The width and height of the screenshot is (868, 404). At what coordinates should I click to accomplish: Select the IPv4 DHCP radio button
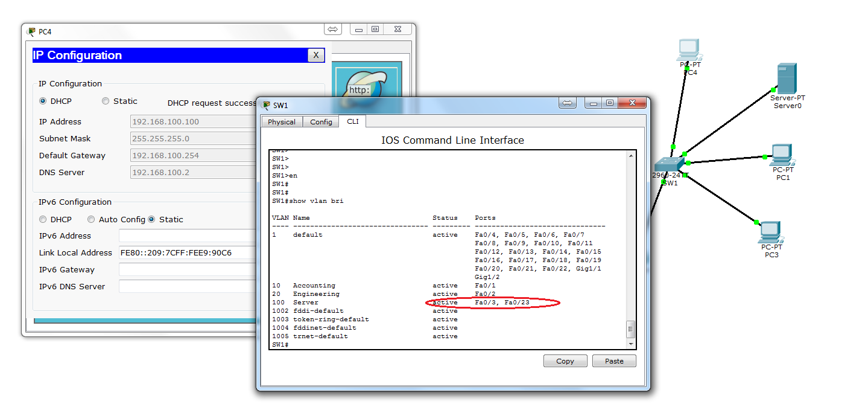(x=43, y=101)
